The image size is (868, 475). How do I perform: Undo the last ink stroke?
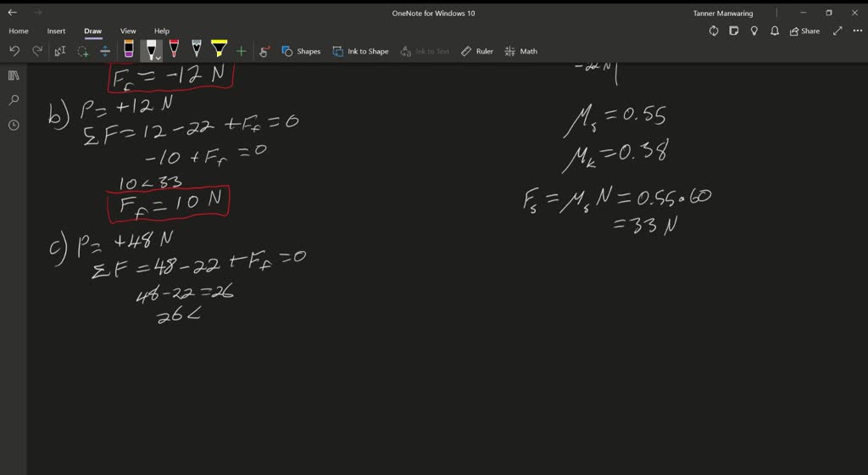[x=14, y=51]
